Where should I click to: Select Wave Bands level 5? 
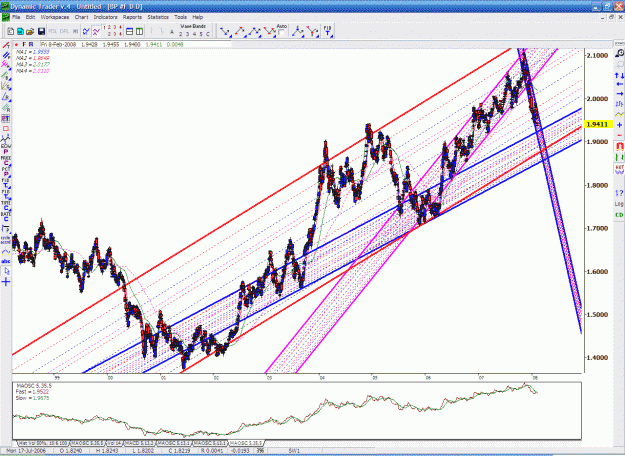[201, 34]
